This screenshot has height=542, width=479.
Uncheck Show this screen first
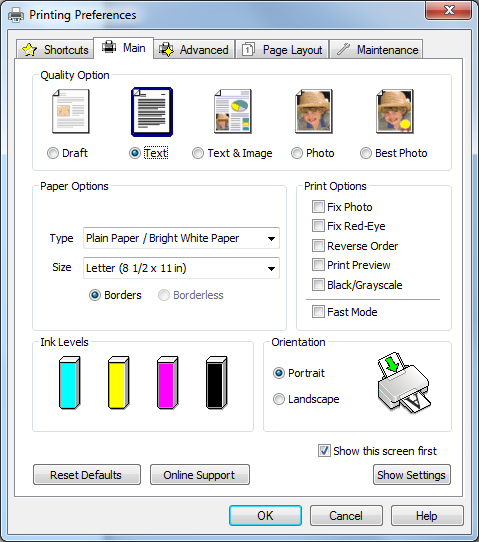pos(324,451)
